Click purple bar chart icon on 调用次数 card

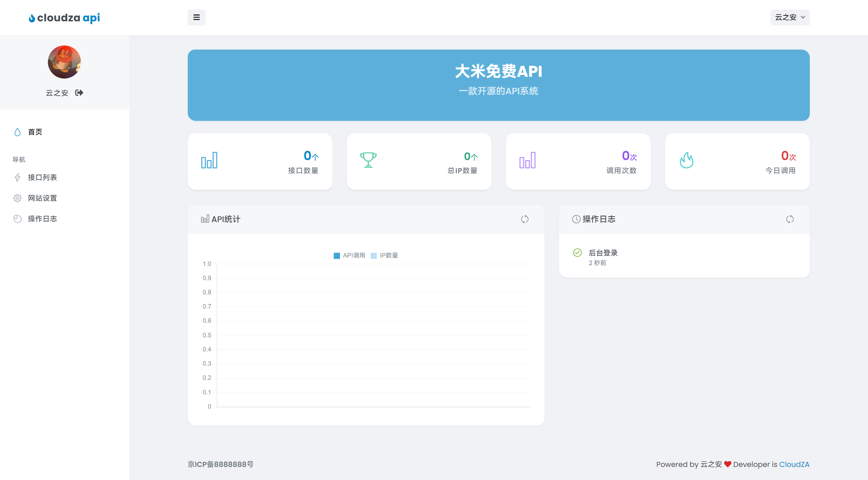[x=527, y=160]
